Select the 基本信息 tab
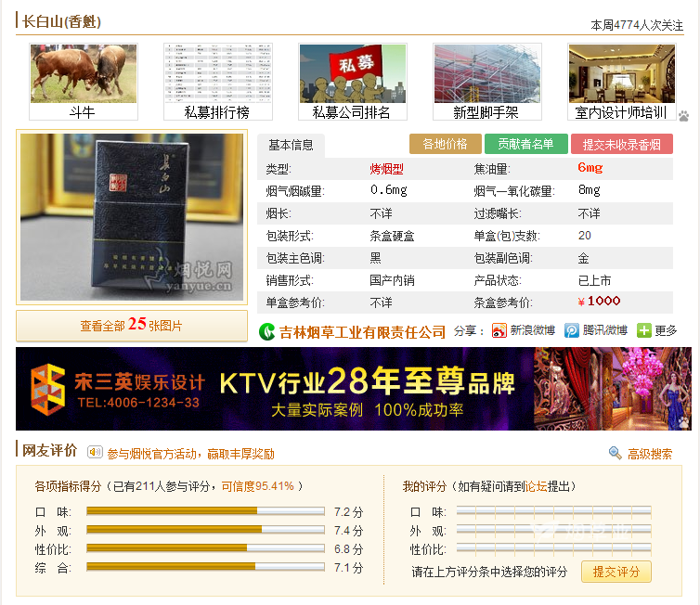 [292, 145]
